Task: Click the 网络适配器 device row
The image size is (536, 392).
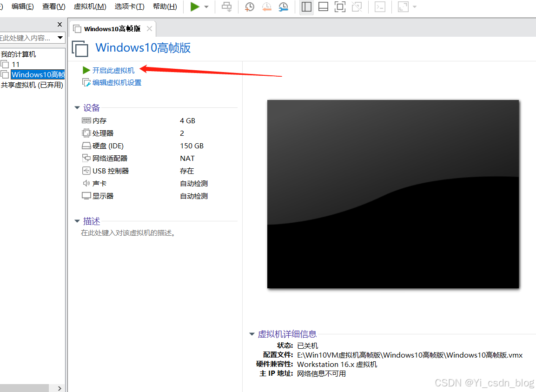Action: click(x=159, y=159)
